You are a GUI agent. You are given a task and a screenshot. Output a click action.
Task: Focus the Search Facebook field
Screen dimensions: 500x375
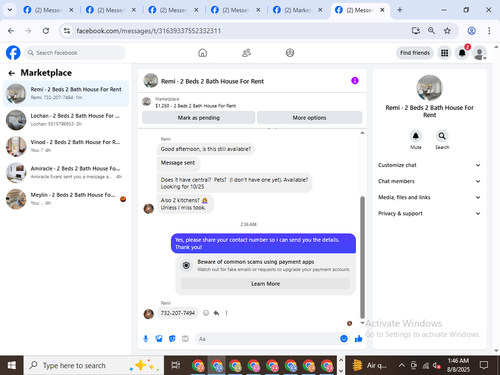click(75, 53)
